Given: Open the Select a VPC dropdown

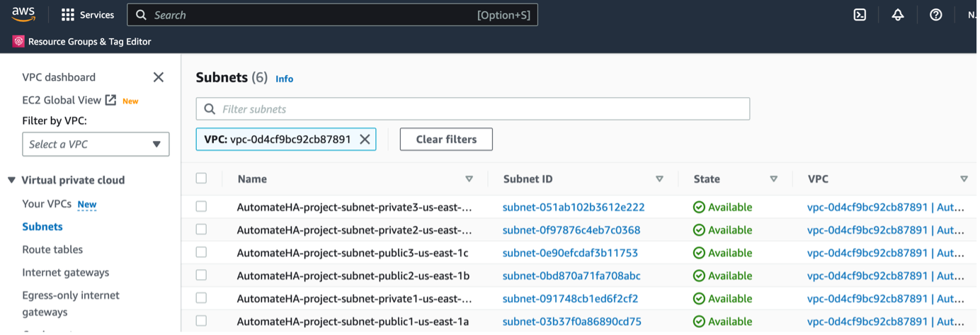Looking at the screenshot, I should tap(96, 144).
